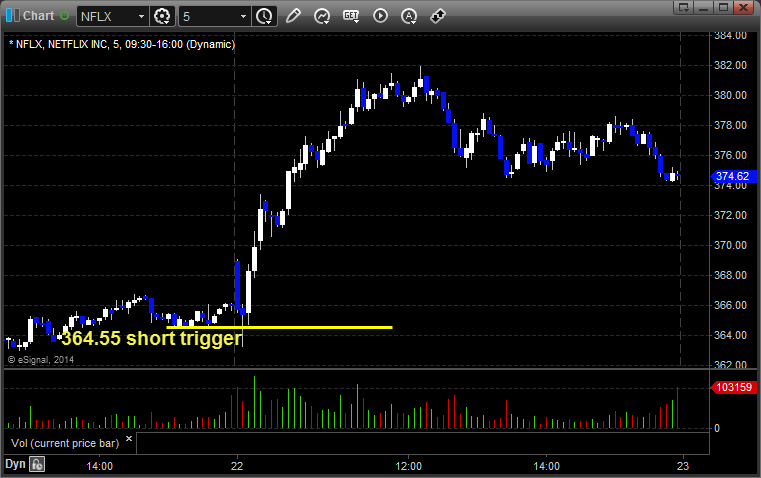The image size is (761, 478).
Task: Open the NFLX symbol dropdown
Action: pyautogui.click(x=141, y=16)
